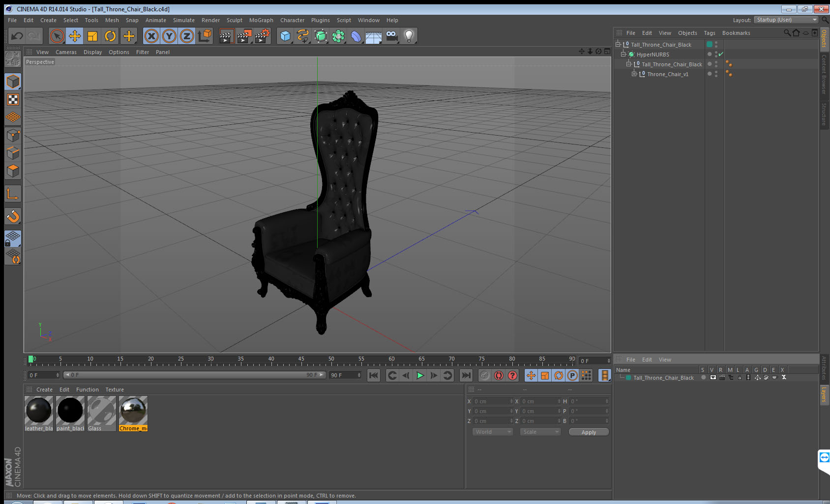This screenshot has width=830, height=504.
Task: Open the Deformer objects icon
Action: click(x=356, y=36)
